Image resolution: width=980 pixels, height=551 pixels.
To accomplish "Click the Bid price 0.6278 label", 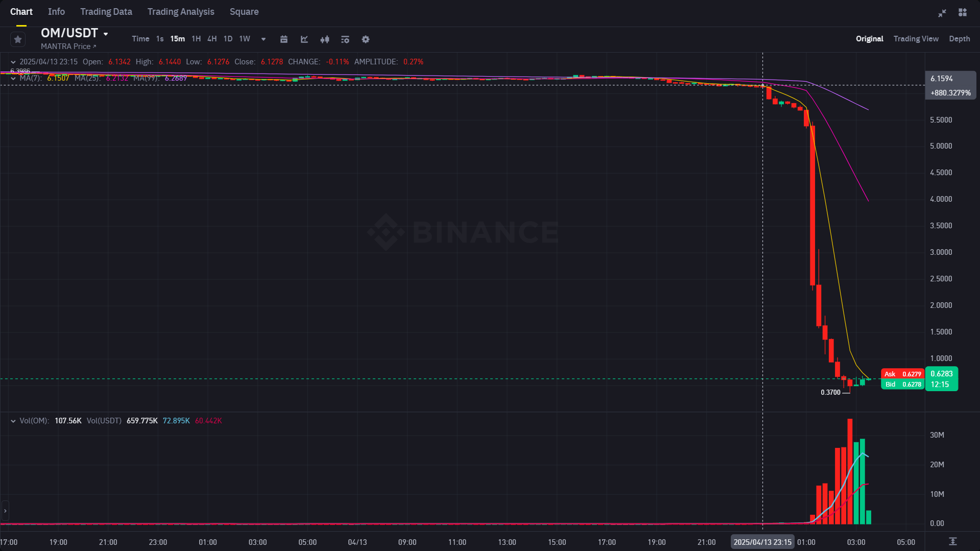I will [902, 384].
